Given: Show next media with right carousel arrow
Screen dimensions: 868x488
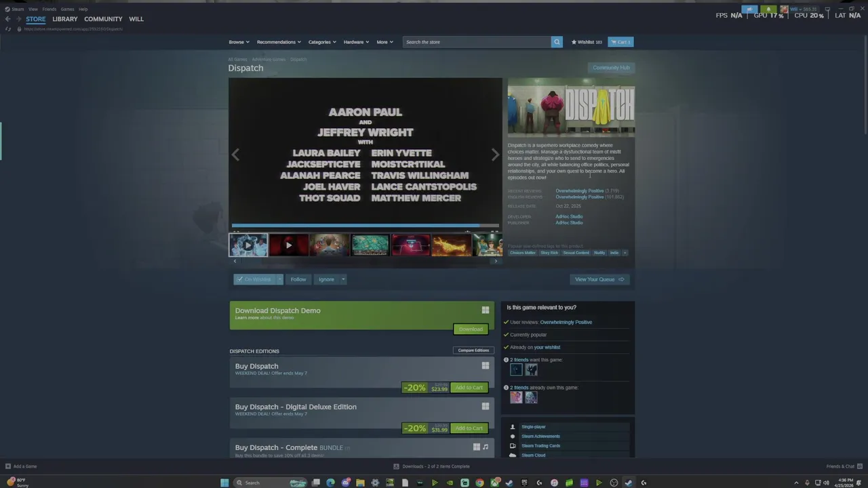Looking at the screenshot, I should click(x=495, y=155).
